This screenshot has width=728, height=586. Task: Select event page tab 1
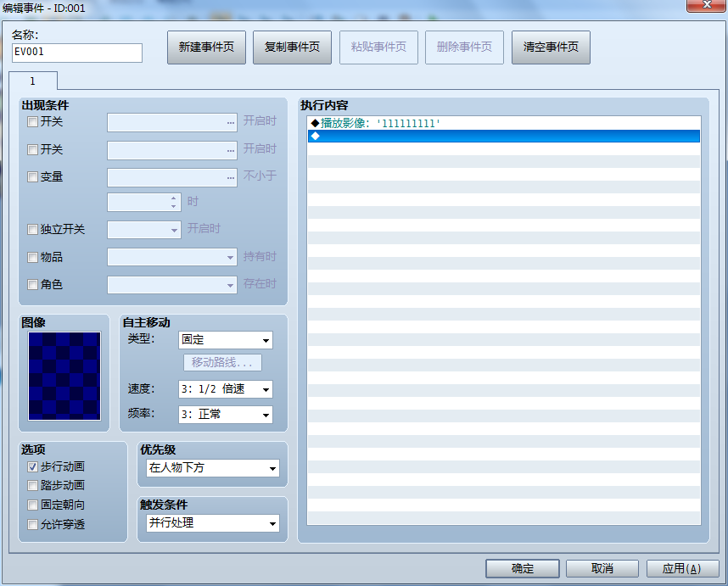[x=33, y=81]
